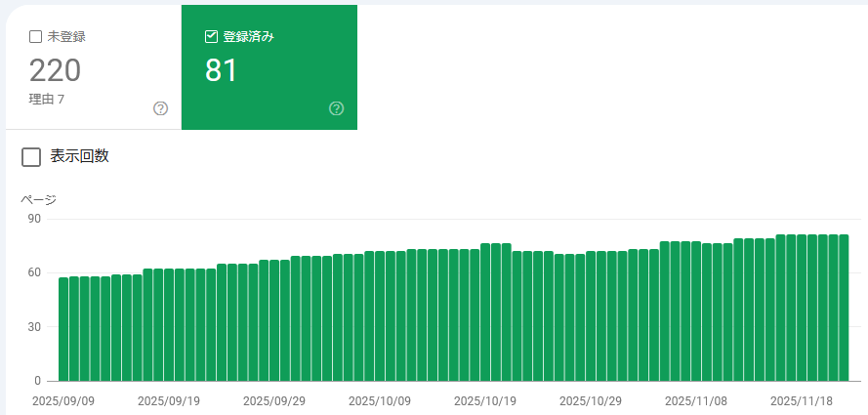Click the last, rightmost bar in the chart
Screen dimensions: 868x415
[x=844, y=308]
